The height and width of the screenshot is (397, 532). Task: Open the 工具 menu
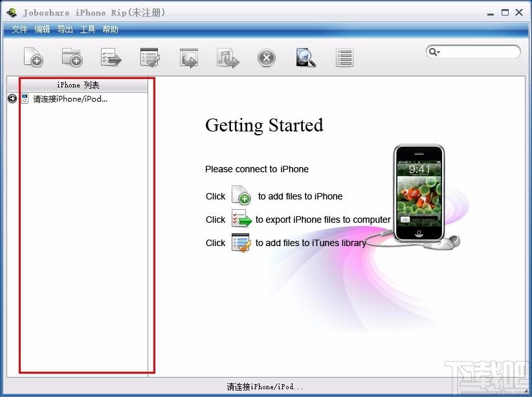pyautogui.click(x=87, y=29)
